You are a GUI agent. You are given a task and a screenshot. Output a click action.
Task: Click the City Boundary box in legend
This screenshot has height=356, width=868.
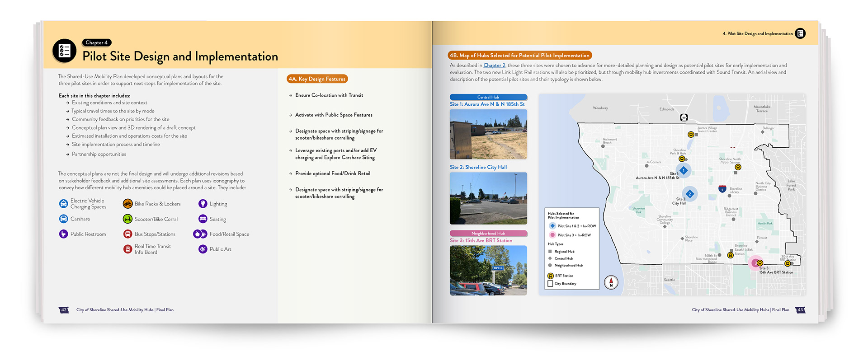(x=550, y=284)
